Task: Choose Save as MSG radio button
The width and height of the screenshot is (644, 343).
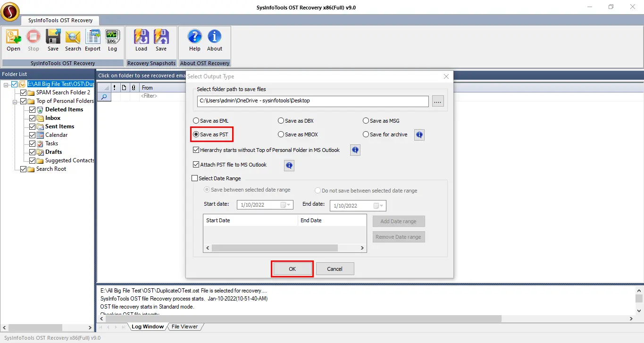Action: click(x=366, y=121)
